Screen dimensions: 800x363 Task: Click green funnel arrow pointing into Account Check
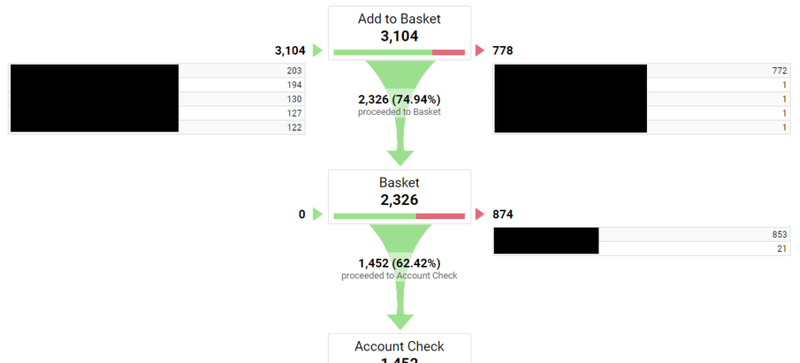(400, 277)
